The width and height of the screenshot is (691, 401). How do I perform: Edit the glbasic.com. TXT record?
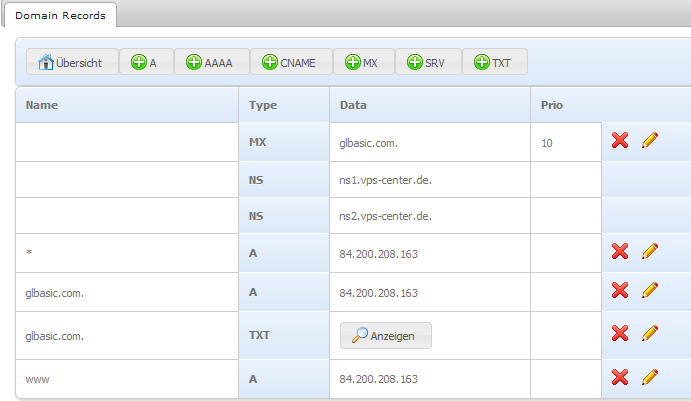[x=650, y=334]
